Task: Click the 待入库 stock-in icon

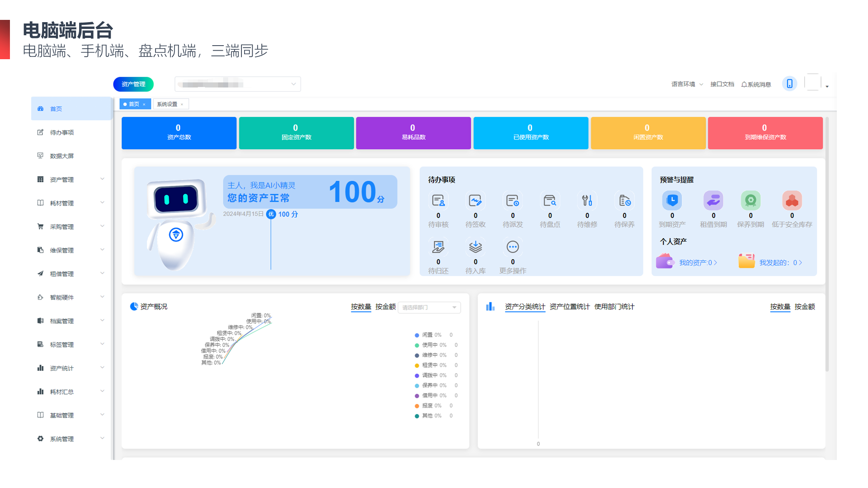Action: click(475, 247)
